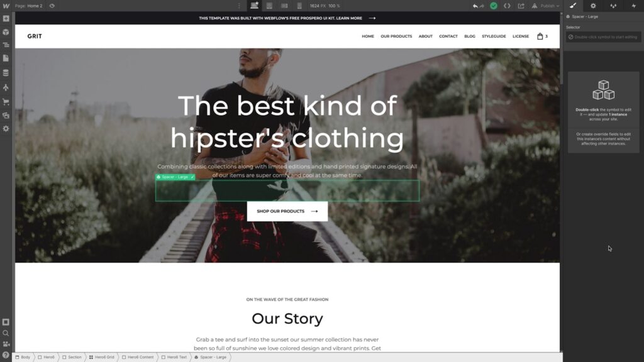Open the Project Settings panel
This screenshot has width=644, height=362.
[x=6, y=128]
